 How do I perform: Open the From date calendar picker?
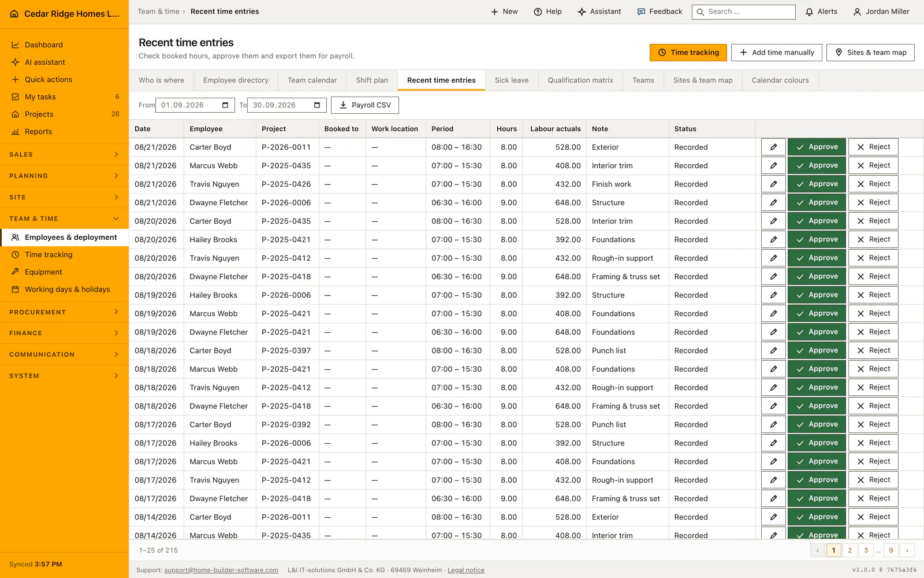tap(225, 105)
